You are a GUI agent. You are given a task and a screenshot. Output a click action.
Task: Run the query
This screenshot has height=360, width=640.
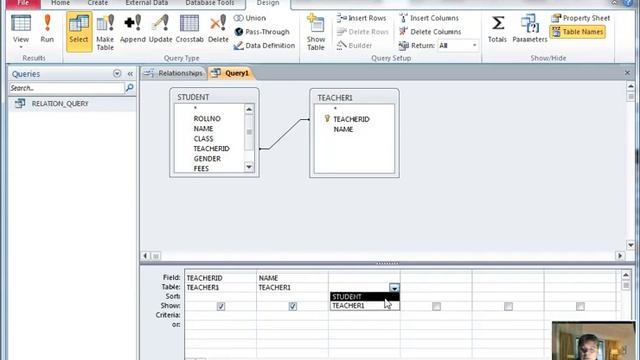pos(47,29)
